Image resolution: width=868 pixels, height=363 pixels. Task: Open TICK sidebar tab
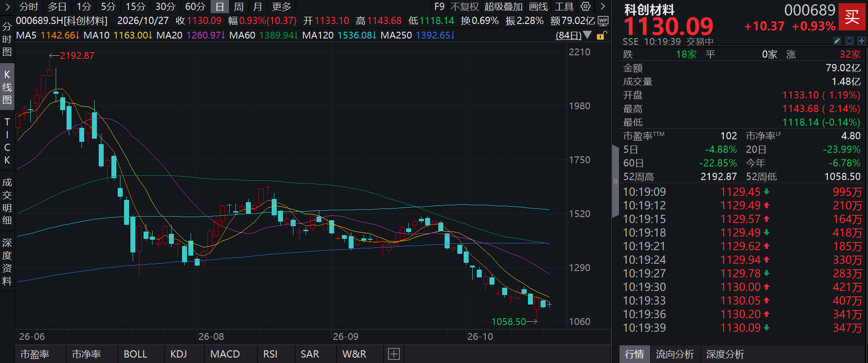coord(7,141)
